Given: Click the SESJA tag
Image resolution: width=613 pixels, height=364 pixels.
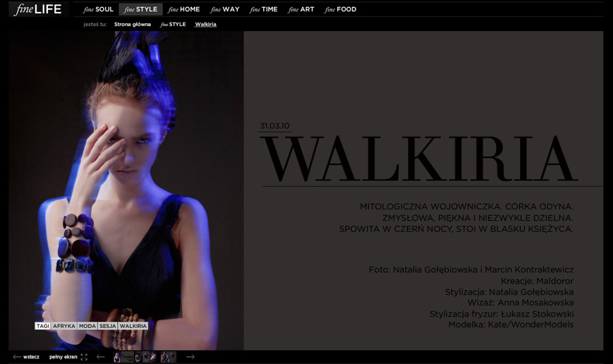Looking at the screenshot, I should click(107, 327).
